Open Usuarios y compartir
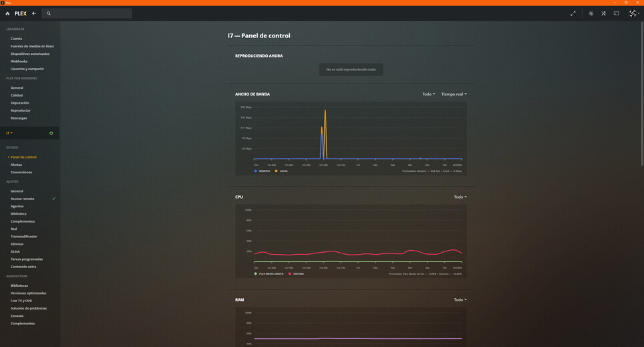Image resolution: width=644 pixels, height=347 pixels. coord(27,69)
